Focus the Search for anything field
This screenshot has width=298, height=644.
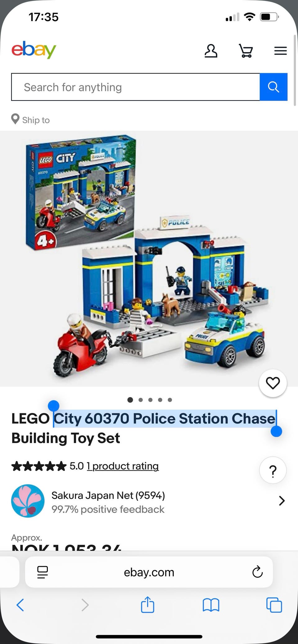pyautogui.click(x=136, y=87)
